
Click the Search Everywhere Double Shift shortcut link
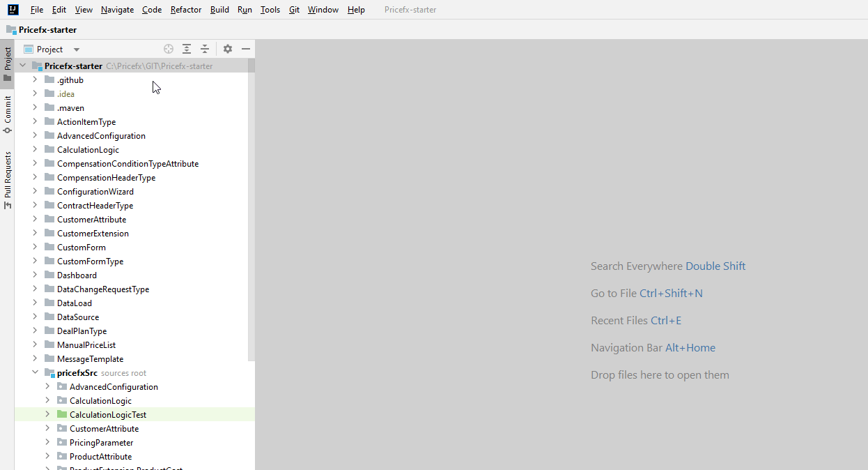coord(715,266)
